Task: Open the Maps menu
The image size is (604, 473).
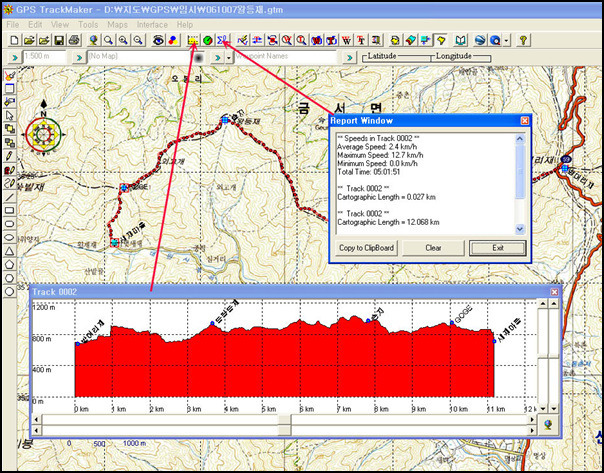Action: pos(117,25)
